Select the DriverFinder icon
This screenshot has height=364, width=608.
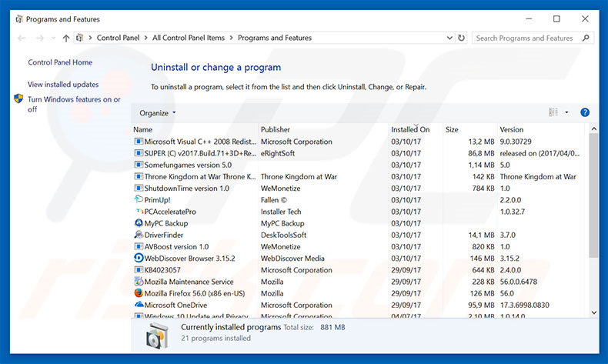coord(139,235)
